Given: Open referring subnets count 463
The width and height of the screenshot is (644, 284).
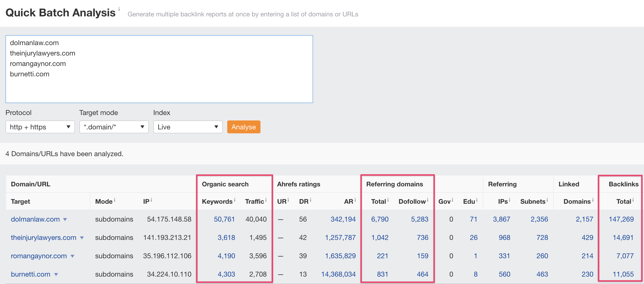Looking at the screenshot, I should (x=542, y=274).
